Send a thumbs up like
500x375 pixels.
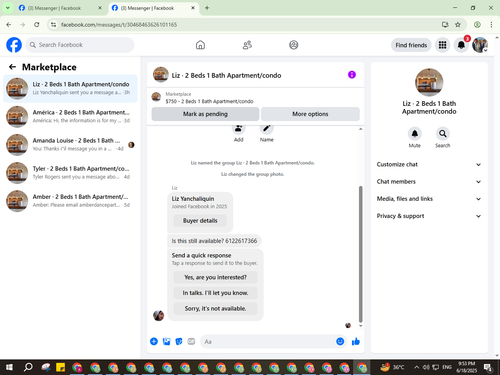[356, 341]
